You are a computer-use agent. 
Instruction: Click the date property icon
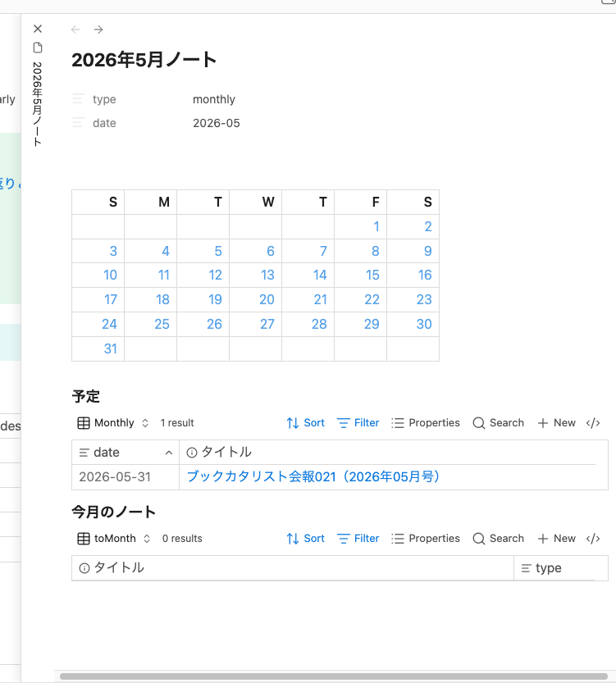(x=79, y=123)
